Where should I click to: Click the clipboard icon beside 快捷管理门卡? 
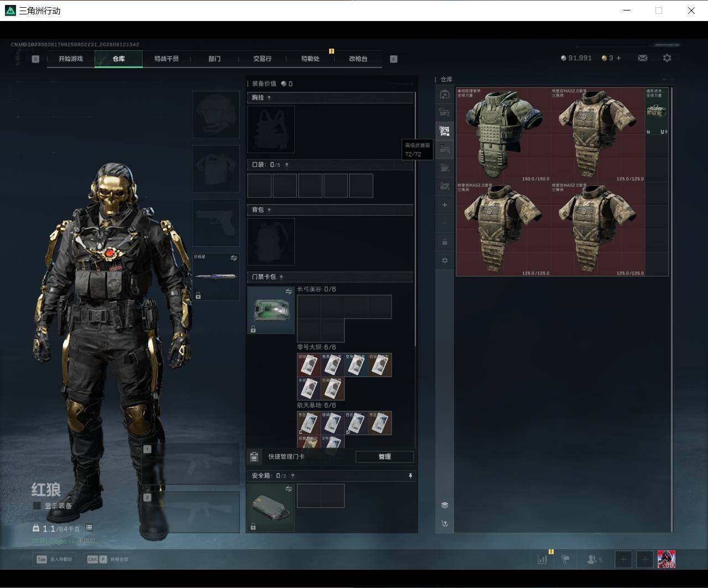254,457
